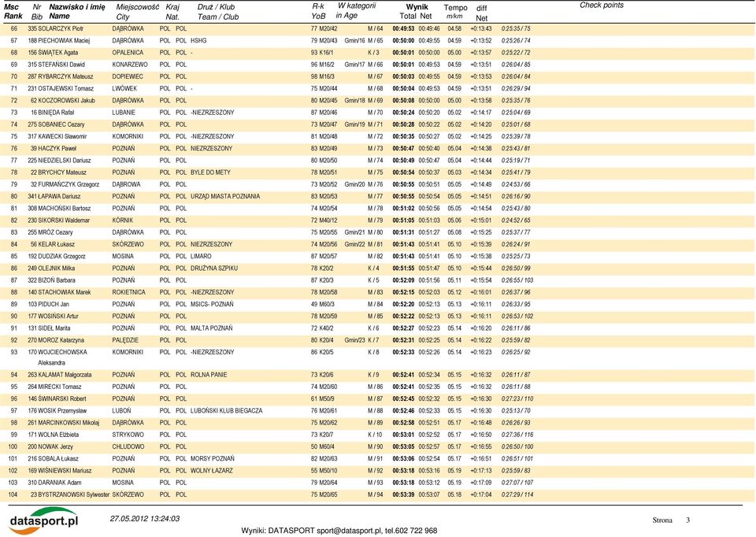Click OSTAJEWSKI Tomasz entry
The height and width of the screenshot is (537, 756).
[65, 89]
